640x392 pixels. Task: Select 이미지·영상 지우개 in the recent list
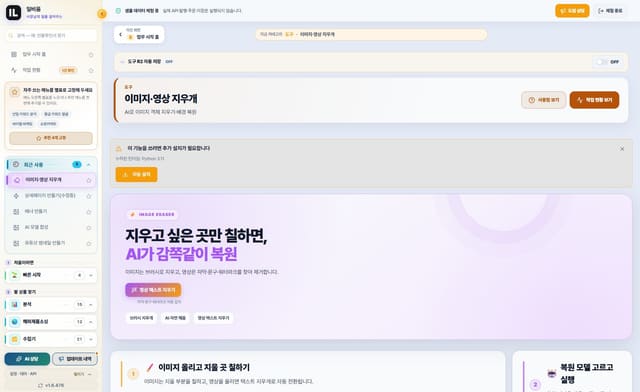[x=51, y=180]
